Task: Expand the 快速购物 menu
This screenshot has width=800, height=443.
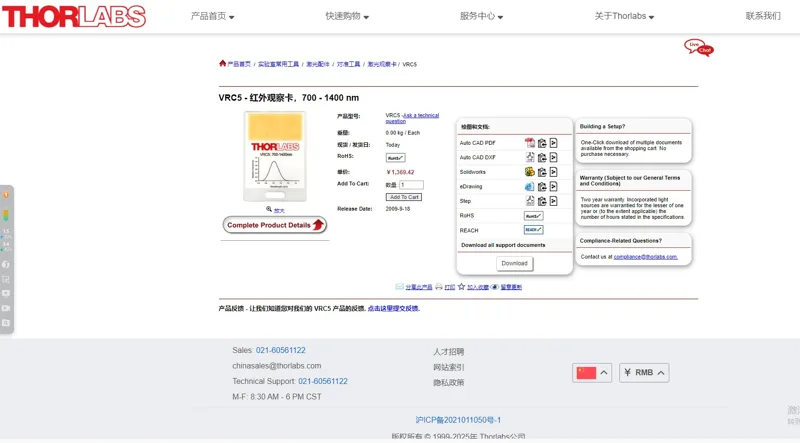Action: pos(347,16)
